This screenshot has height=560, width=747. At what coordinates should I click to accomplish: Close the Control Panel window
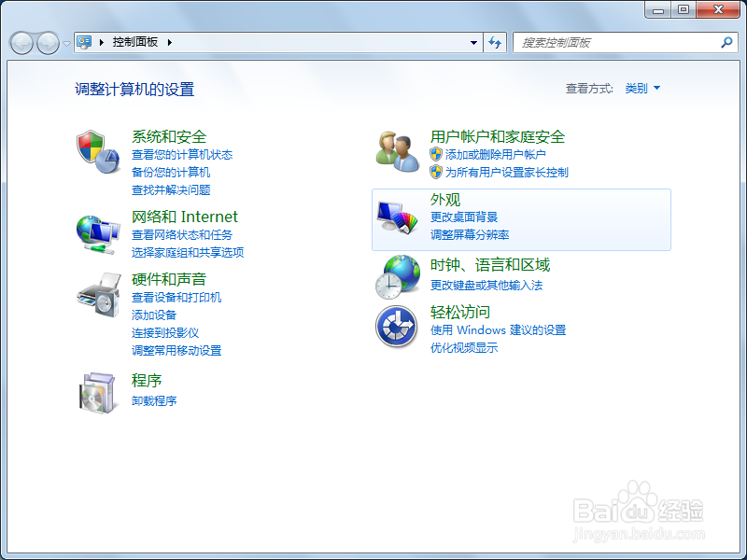coord(718,9)
